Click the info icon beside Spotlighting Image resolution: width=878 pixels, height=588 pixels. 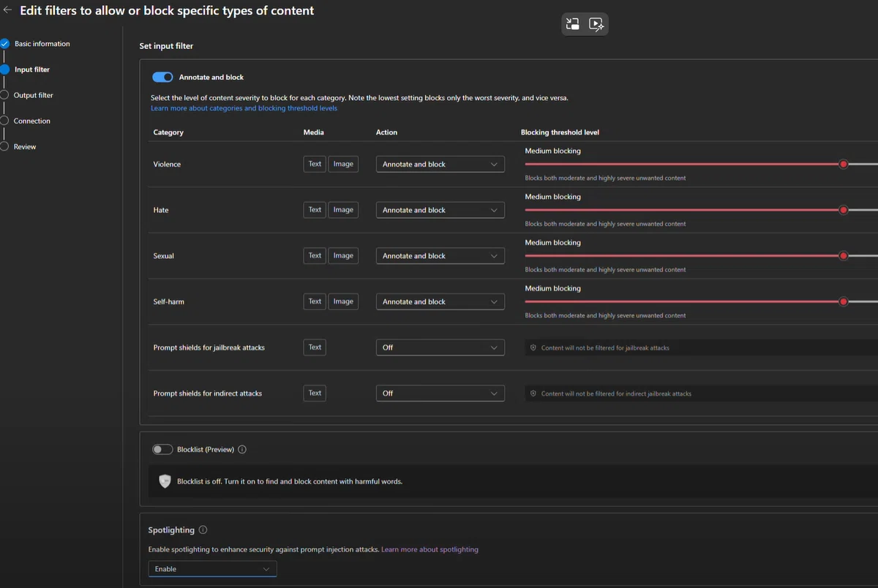pos(203,530)
